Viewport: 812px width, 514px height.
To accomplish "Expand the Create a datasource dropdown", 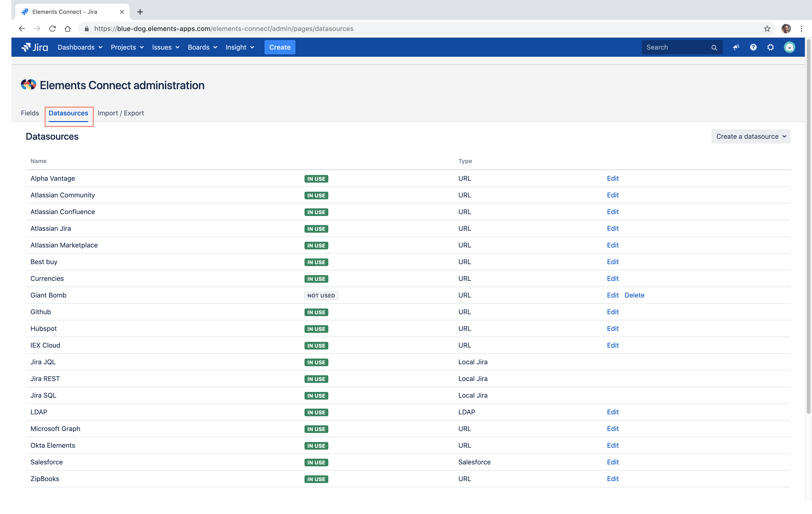I will click(x=751, y=136).
